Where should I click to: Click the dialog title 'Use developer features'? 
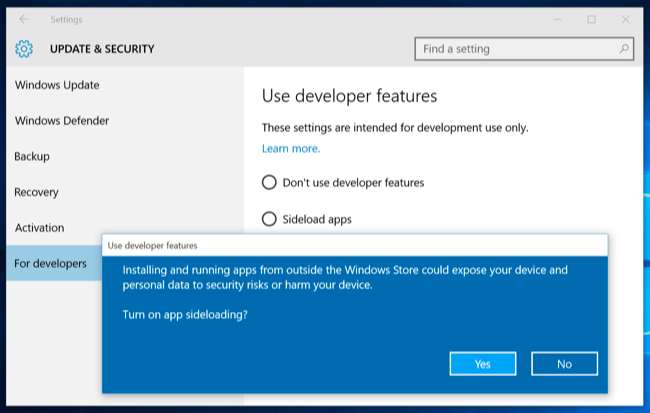click(x=152, y=245)
